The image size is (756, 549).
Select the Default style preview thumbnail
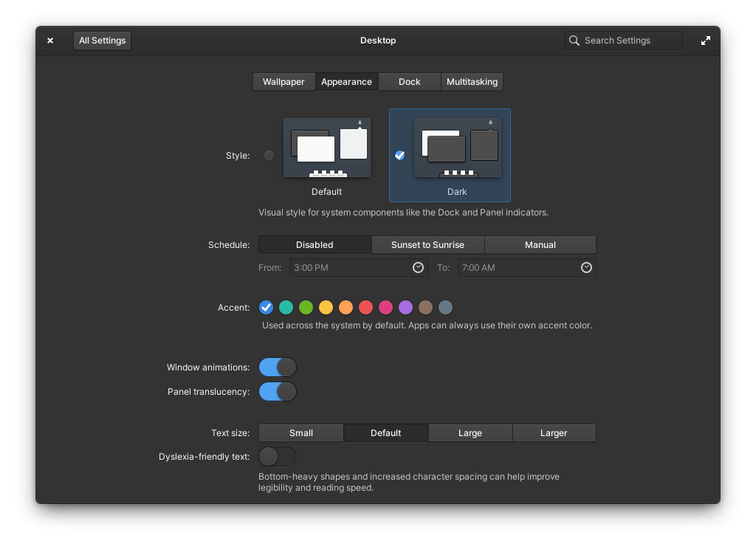pyautogui.click(x=327, y=148)
